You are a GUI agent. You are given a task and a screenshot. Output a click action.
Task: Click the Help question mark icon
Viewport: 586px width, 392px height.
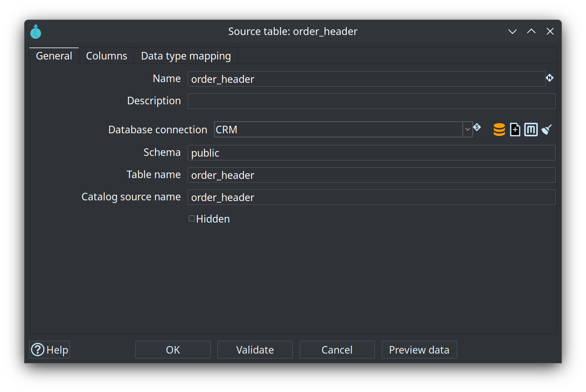[38, 350]
